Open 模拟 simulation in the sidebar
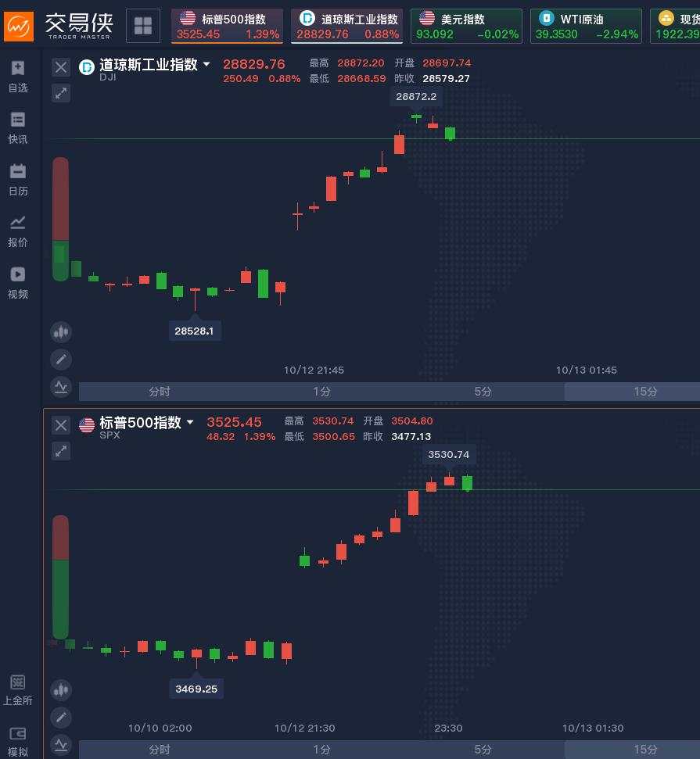Screen dimensions: 700x759 pos(18,742)
